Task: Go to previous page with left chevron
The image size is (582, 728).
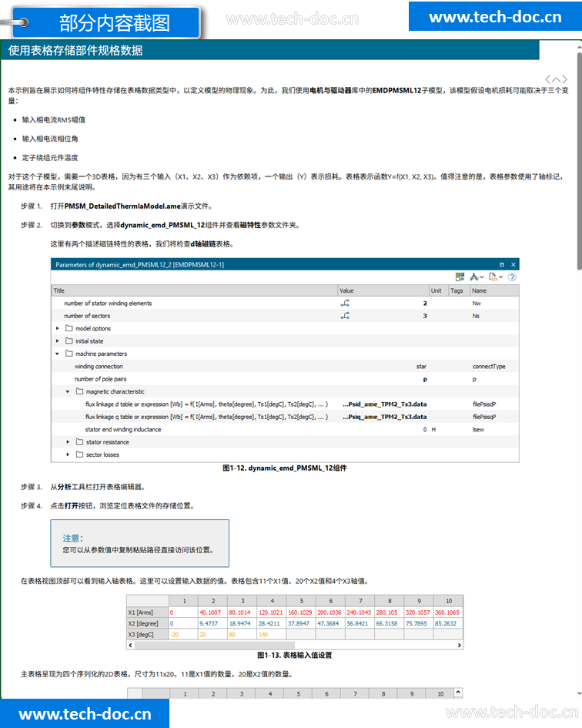Action: coord(547,79)
